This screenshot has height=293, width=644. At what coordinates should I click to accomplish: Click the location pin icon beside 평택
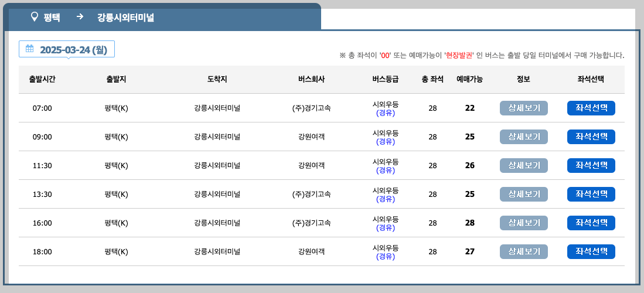point(35,17)
